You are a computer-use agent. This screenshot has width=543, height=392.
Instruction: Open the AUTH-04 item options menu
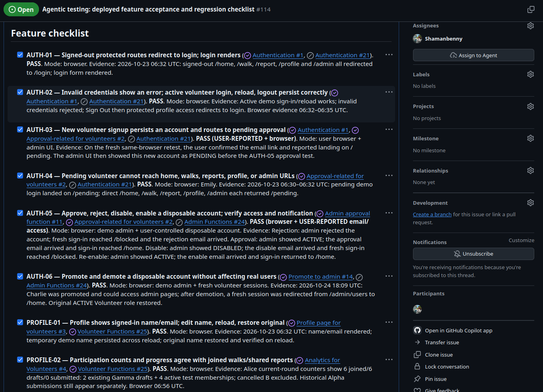coord(389,176)
